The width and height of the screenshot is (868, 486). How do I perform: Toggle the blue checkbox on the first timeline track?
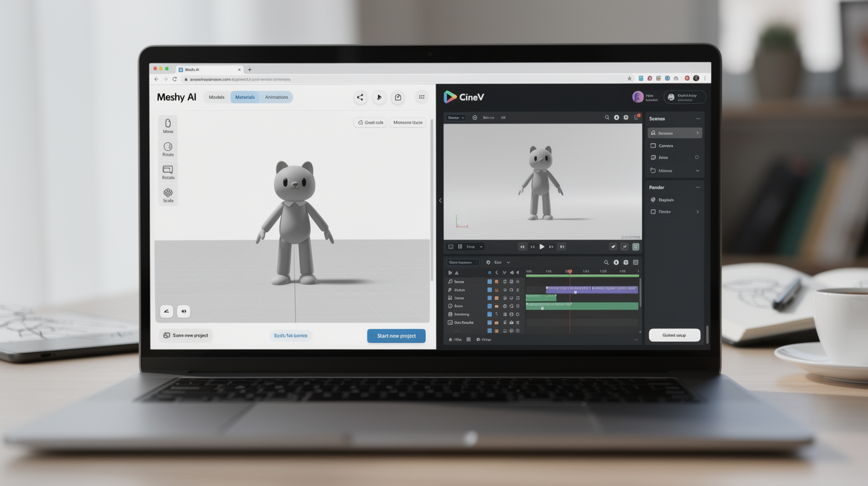coord(490,282)
